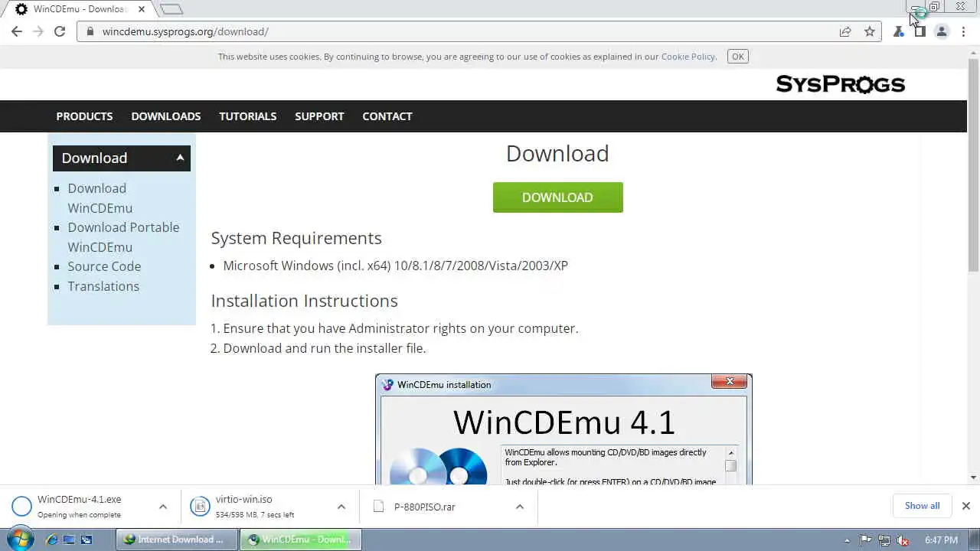Click the padlock site info icon
980x551 pixels.
90,31
